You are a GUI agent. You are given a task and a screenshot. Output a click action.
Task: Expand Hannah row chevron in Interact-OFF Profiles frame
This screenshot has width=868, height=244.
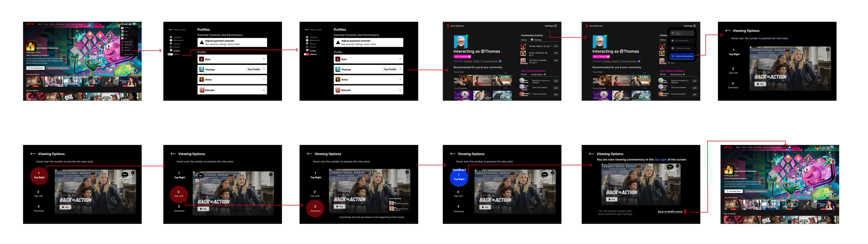264,90
